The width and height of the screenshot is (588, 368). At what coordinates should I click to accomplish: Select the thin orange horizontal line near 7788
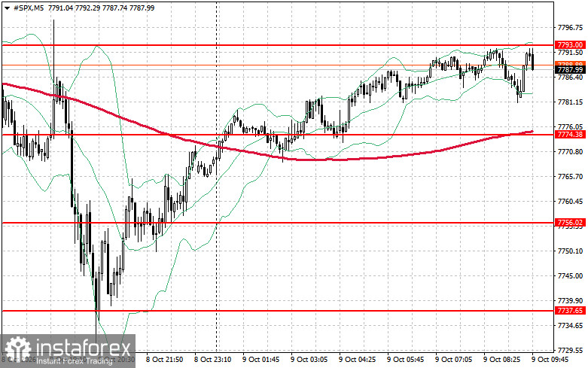pyautogui.click(x=278, y=65)
